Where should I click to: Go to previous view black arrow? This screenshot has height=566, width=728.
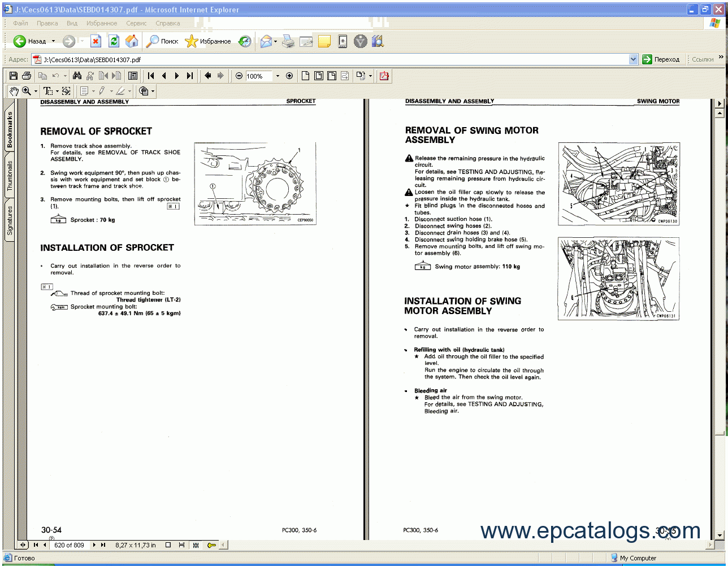coord(207,76)
